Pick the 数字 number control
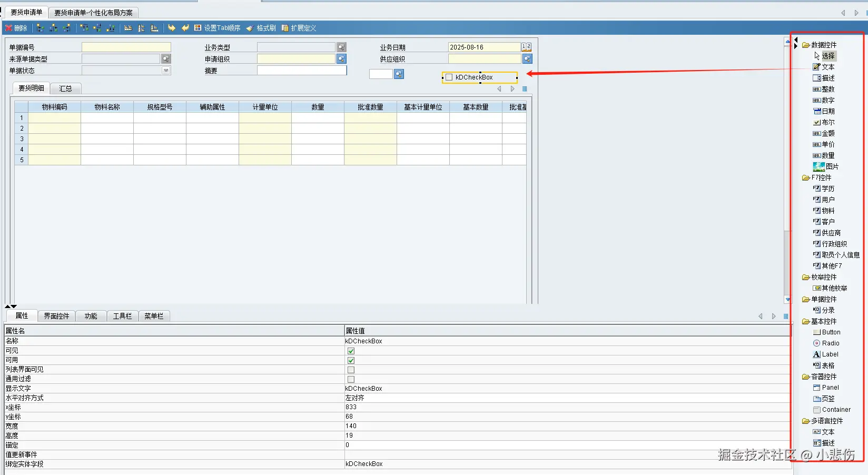This screenshot has height=475, width=868. coord(824,100)
